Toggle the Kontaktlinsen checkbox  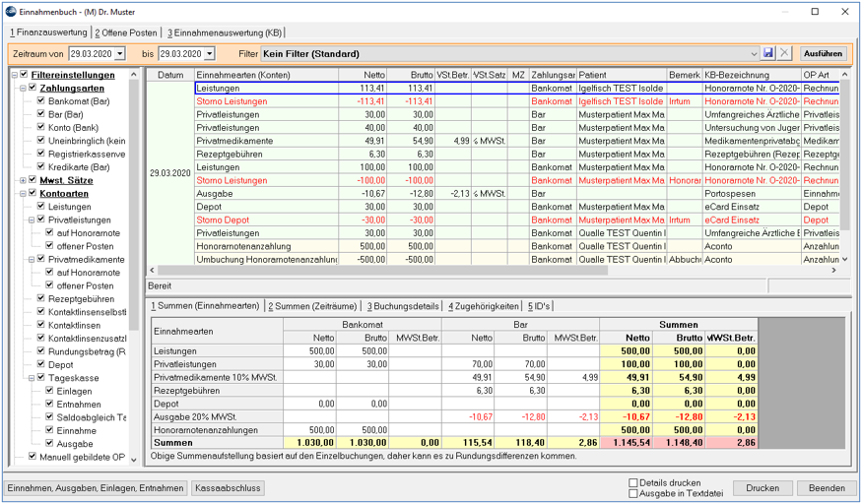click(41, 325)
